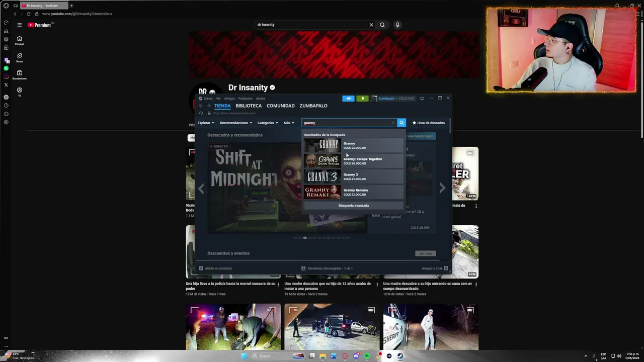The width and height of the screenshot is (644, 362).
Task: Select the 'Granny 3' search result
Action: coord(353,176)
